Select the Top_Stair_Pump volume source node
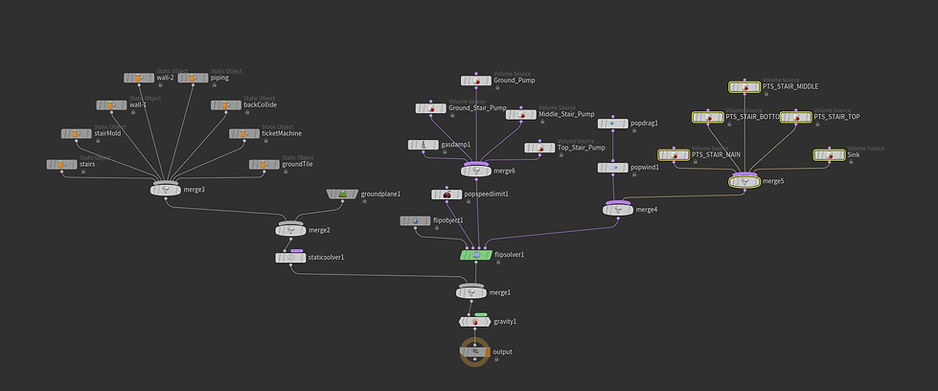Image resolution: width=938 pixels, height=391 pixels. [x=539, y=148]
